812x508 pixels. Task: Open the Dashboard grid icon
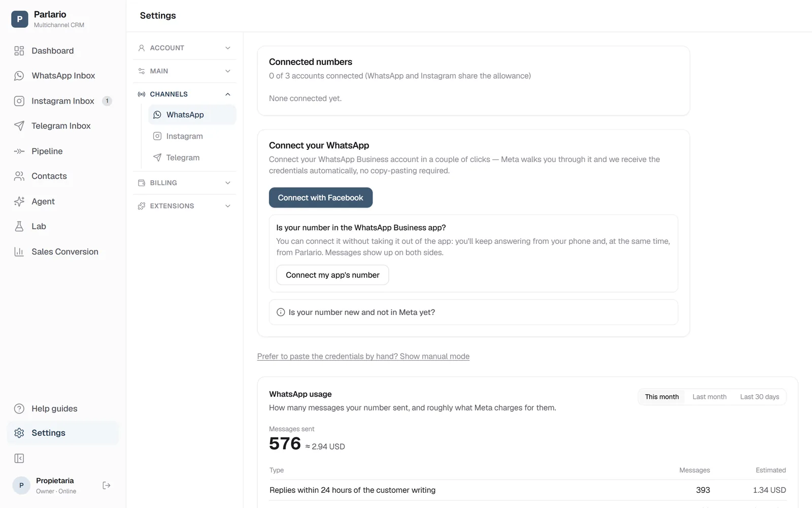tap(19, 51)
